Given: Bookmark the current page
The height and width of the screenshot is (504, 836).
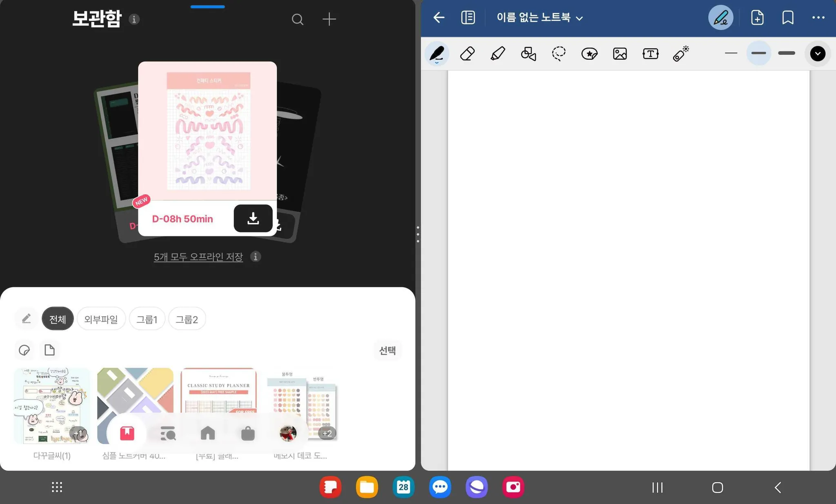Looking at the screenshot, I should click(x=788, y=18).
